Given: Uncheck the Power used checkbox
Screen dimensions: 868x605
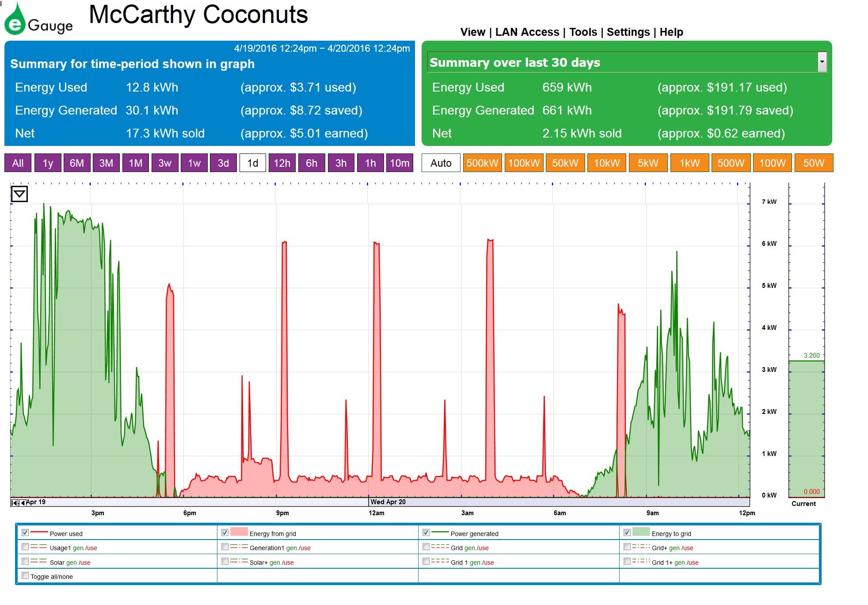Looking at the screenshot, I should coord(25,532).
